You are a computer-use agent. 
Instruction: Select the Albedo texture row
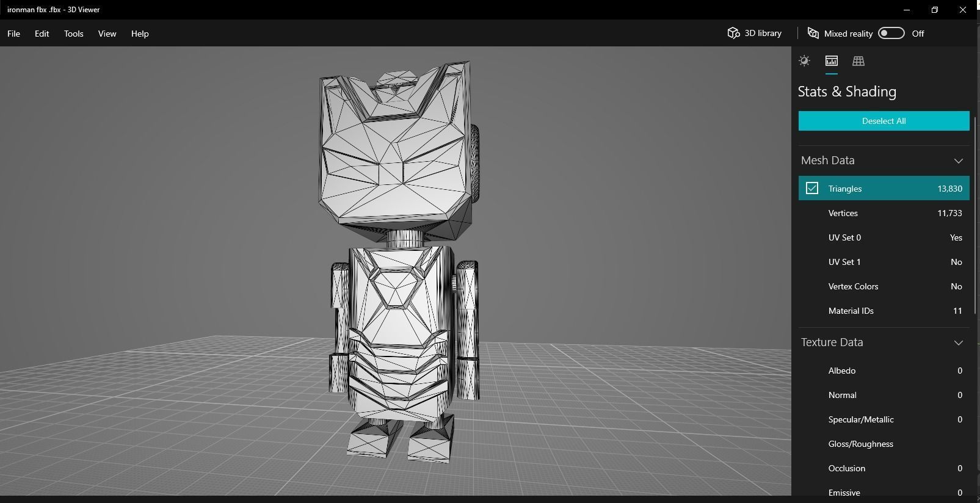tap(884, 371)
